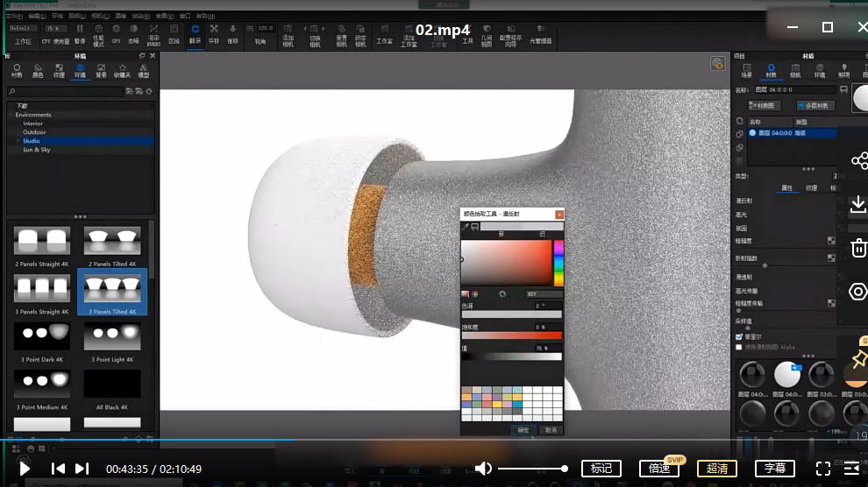Open the Environments library tab
The width and height of the screenshot is (868, 487).
coord(81,70)
